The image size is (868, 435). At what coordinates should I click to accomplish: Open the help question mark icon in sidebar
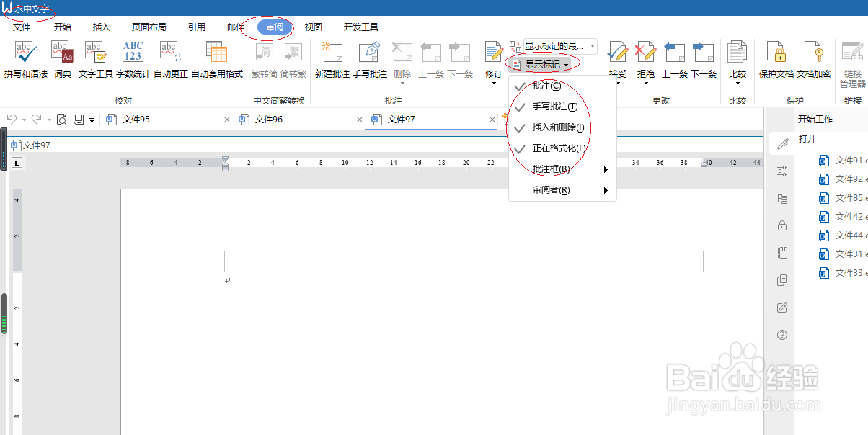tap(782, 335)
